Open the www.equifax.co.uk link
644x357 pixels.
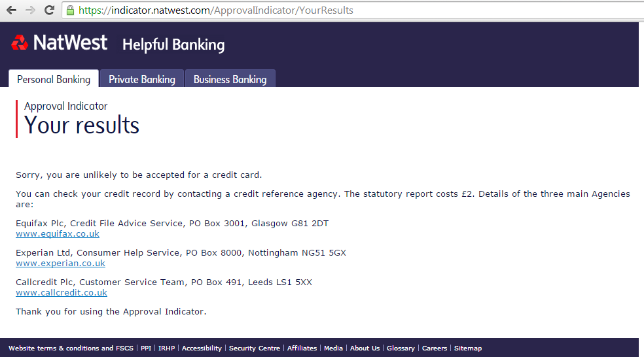tap(58, 234)
